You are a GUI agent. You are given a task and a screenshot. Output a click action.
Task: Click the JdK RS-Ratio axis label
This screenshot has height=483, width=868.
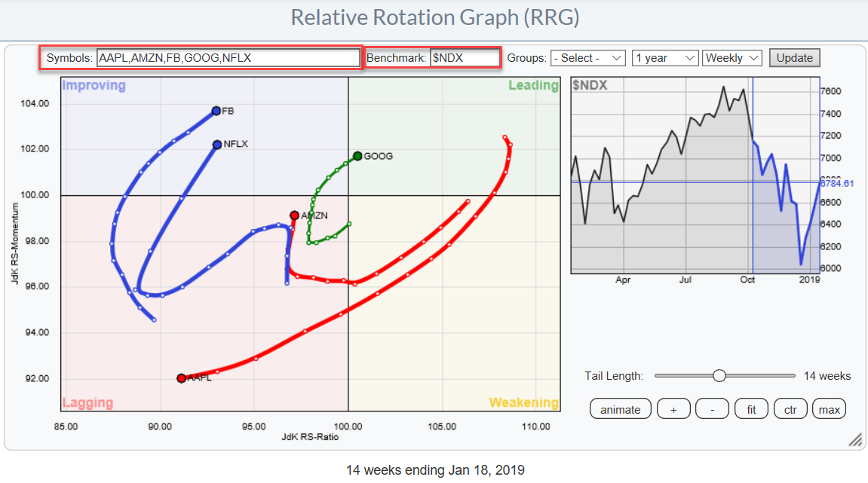click(x=310, y=437)
